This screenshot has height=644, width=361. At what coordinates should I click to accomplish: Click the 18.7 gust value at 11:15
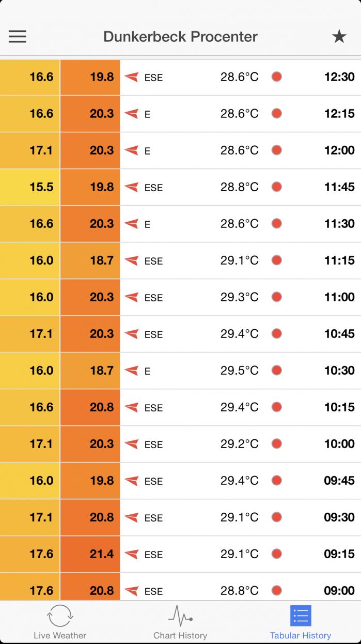coord(90,260)
